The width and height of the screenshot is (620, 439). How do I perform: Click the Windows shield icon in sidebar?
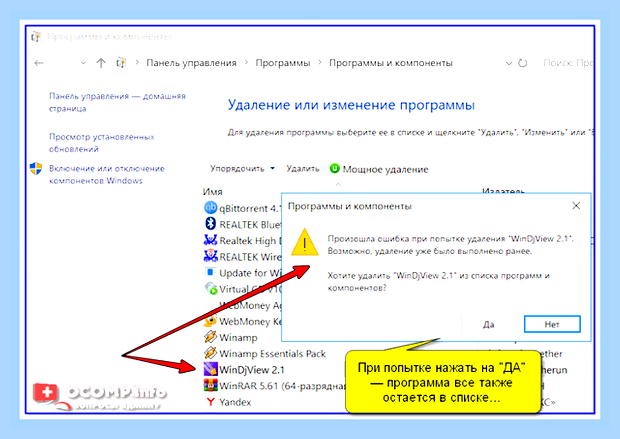tap(36, 168)
